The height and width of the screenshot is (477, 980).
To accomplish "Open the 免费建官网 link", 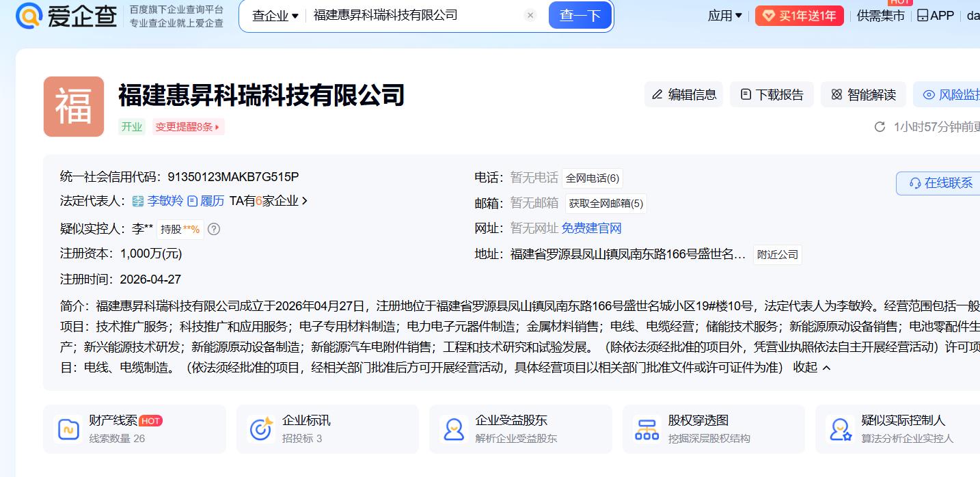I will coord(592,228).
